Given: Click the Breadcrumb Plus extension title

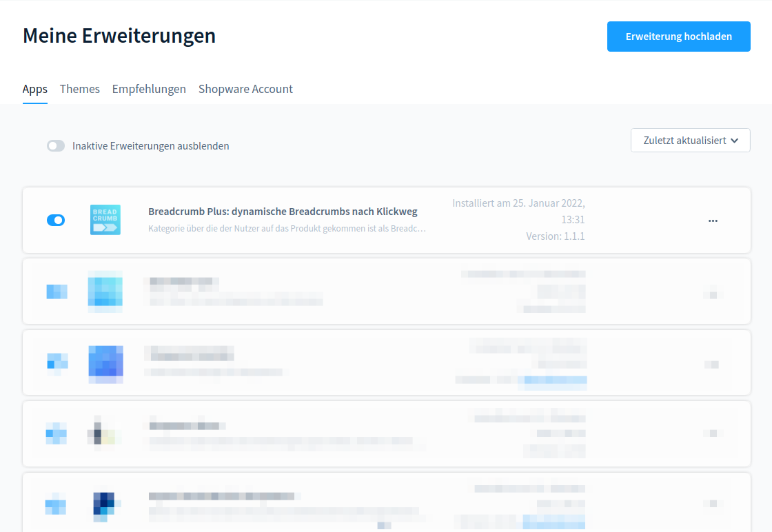Looking at the screenshot, I should (283, 212).
